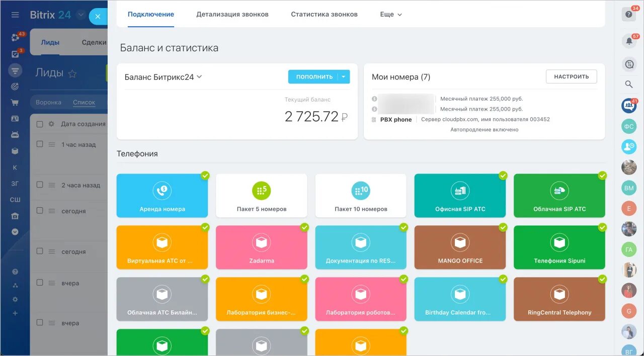Screen dimensions: 644x356
Task: Open the Виртуальная АТС от... tile
Action: coord(162,247)
